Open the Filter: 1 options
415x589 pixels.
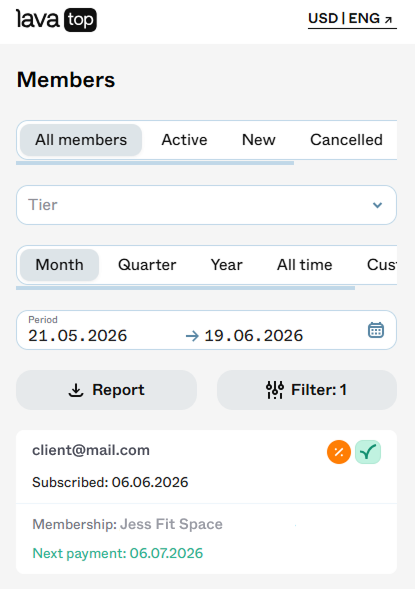tap(307, 390)
